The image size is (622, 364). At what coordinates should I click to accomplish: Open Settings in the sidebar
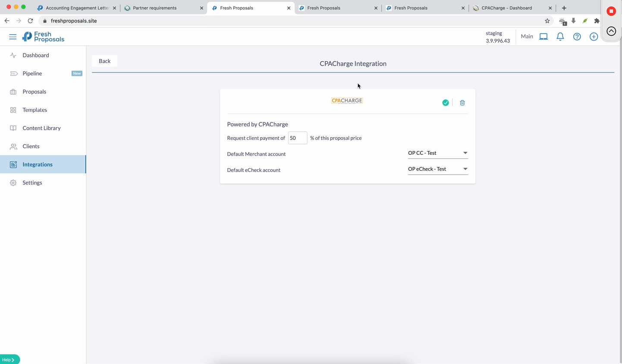(x=43, y=183)
